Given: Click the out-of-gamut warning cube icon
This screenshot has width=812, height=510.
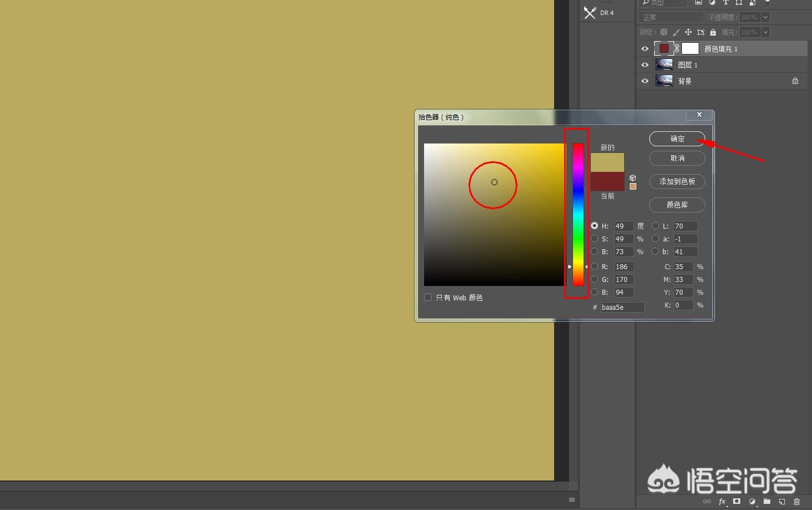Looking at the screenshot, I should point(632,178).
